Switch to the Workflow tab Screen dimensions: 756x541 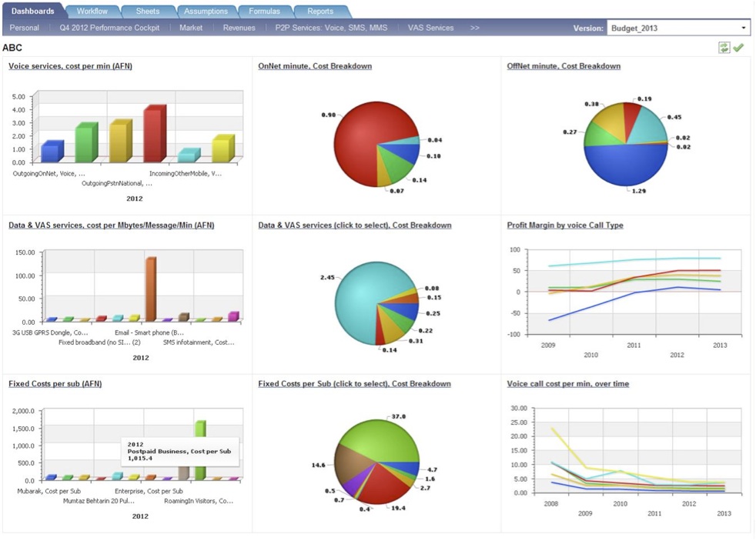92,12
